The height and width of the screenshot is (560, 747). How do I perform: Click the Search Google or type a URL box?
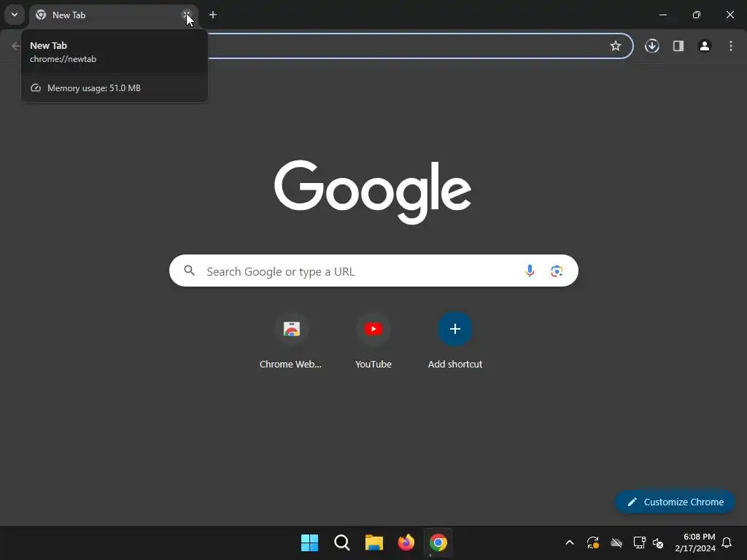pyautogui.click(x=373, y=271)
